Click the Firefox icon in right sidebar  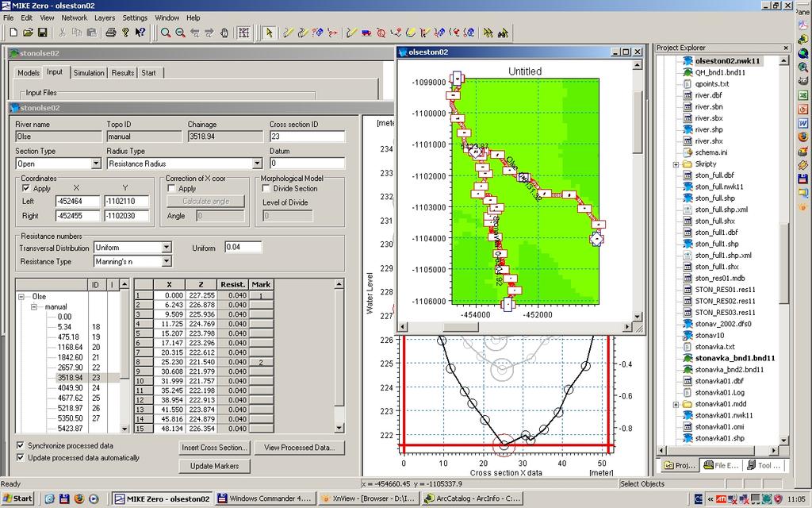[802, 137]
